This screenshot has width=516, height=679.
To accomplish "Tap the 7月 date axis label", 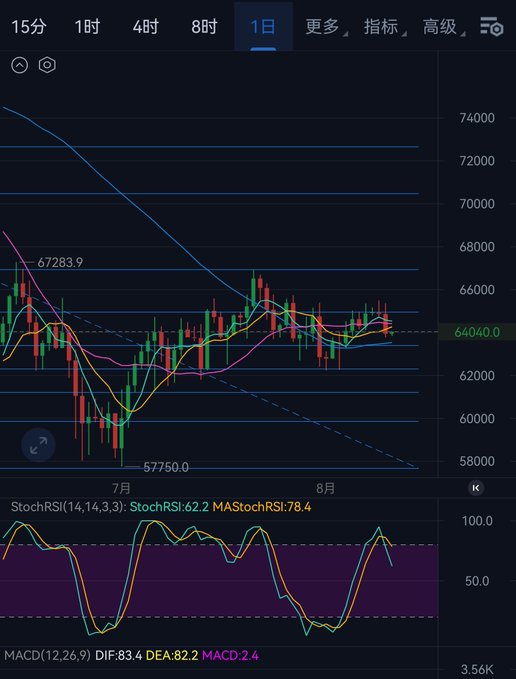I will [x=121, y=488].
